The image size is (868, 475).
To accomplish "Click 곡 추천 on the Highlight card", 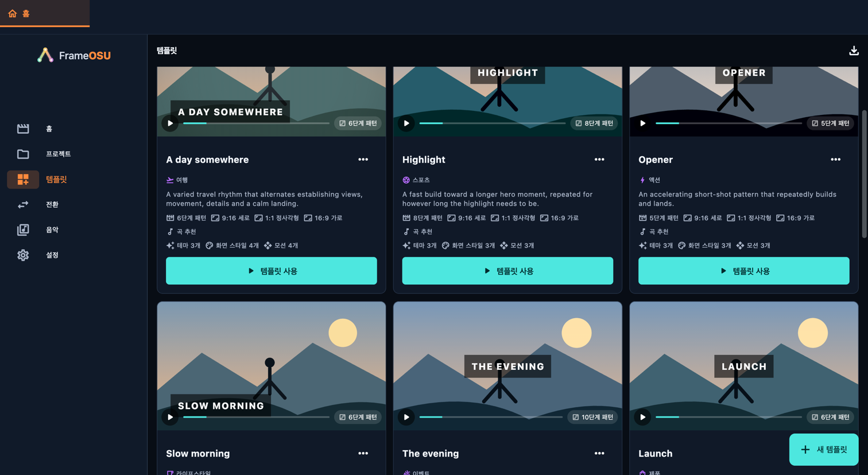I will point(417,231).
